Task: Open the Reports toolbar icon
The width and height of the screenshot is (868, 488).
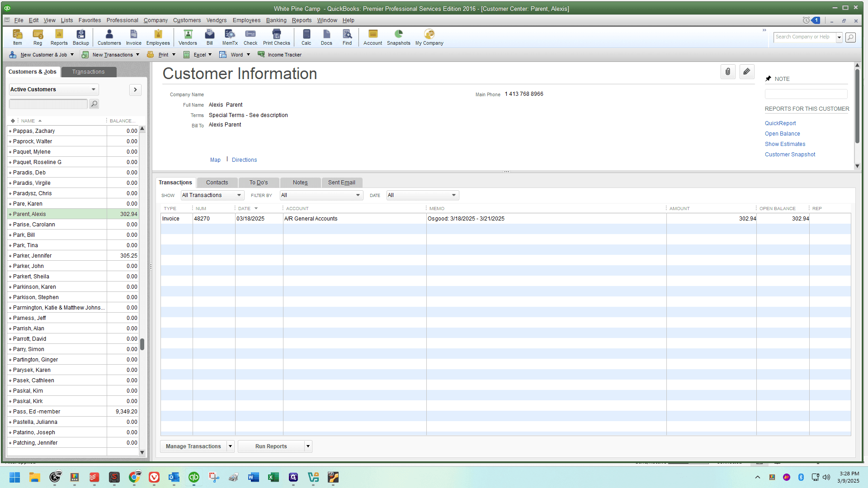Action: [59, 37]
